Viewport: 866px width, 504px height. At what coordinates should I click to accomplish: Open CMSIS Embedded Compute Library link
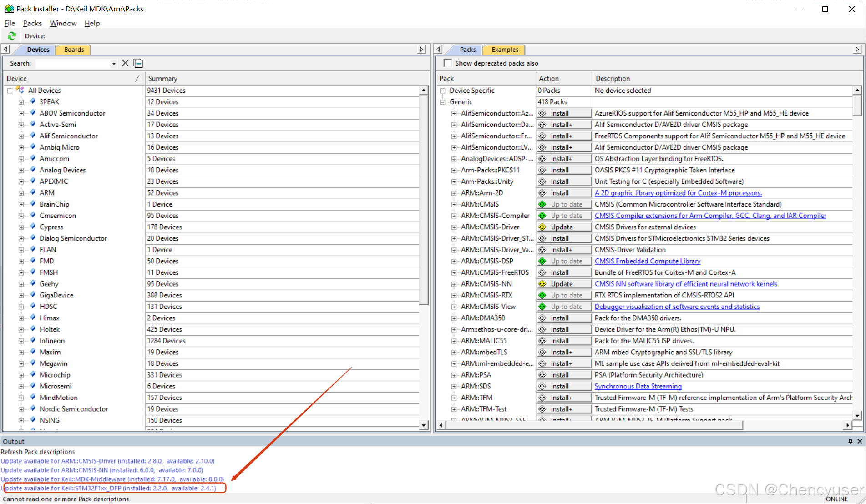click(x=648, y=261)
